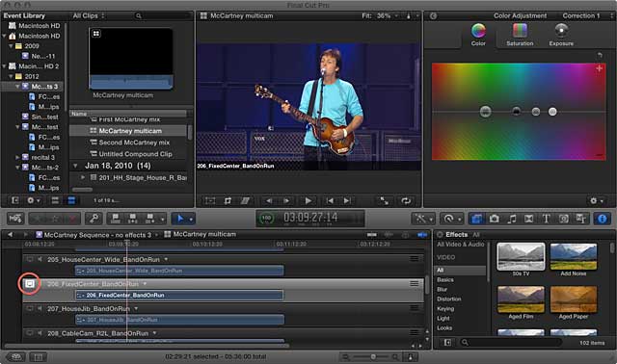Set 208_CableCam_R2L as the monitoring video angle
This screenshot has width=617, height=364.
coord(30,333)
